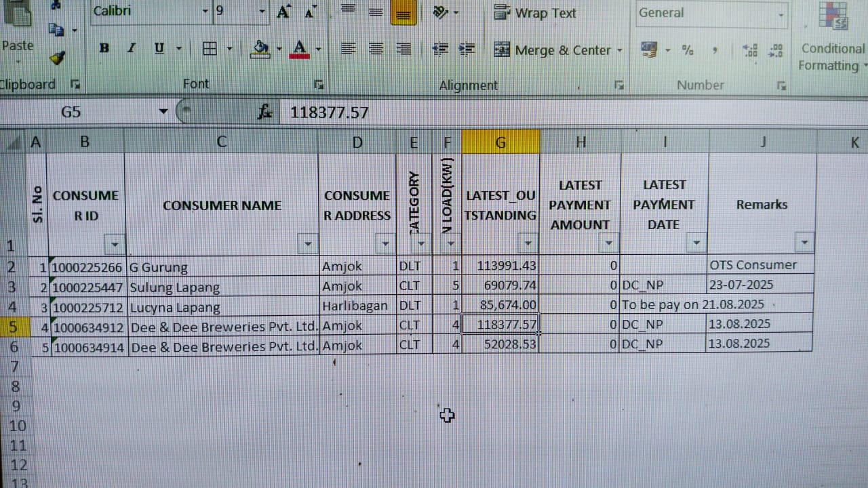Select column C header

222,142
